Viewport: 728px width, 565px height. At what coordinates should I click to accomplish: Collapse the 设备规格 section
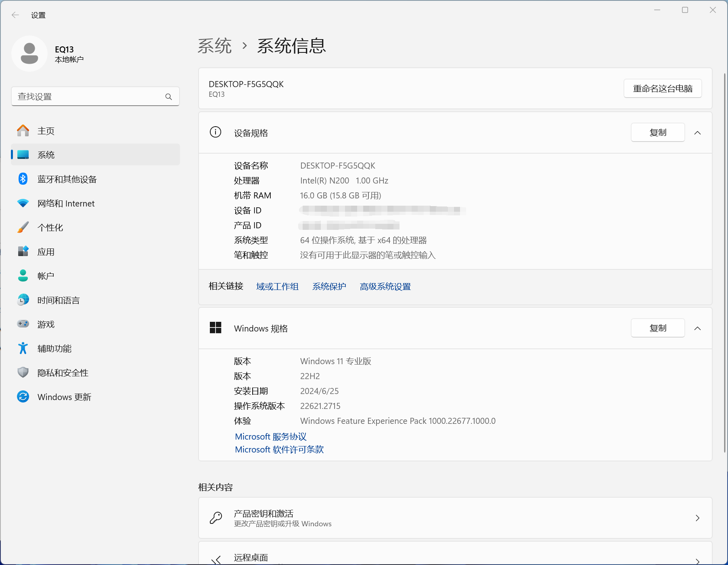(697, 133)
